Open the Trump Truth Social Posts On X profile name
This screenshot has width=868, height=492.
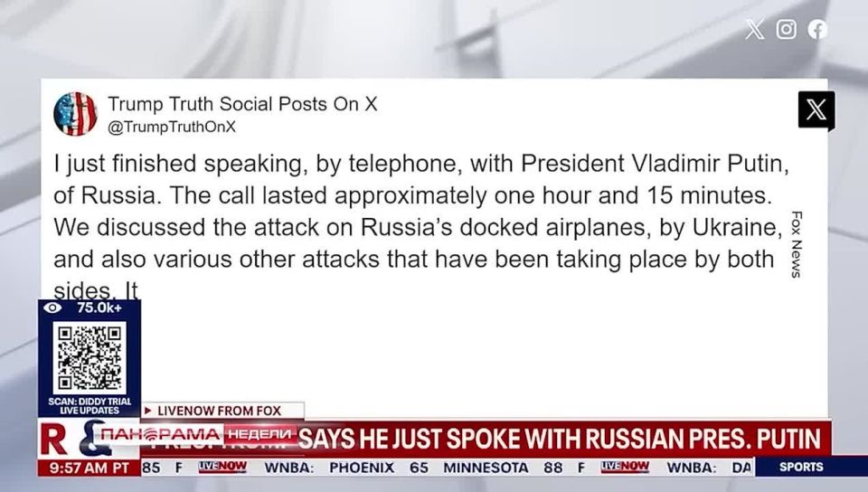tap(242, 104)
